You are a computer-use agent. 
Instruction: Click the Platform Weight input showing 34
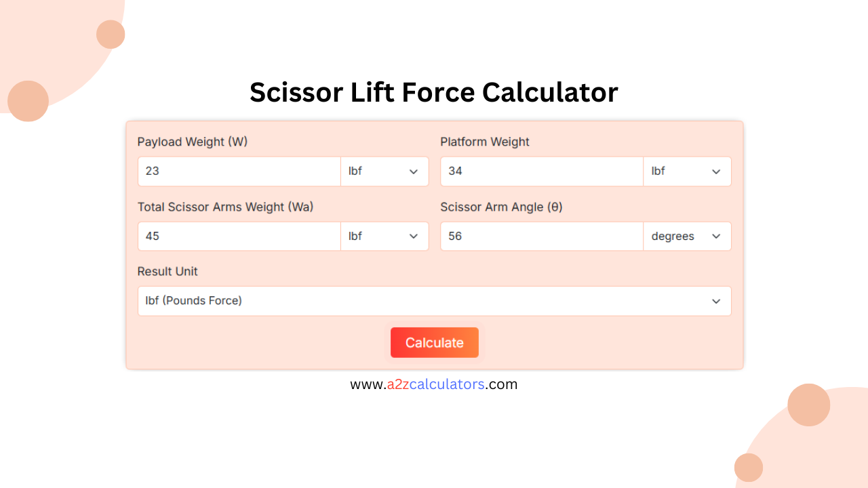coord(541,171)
